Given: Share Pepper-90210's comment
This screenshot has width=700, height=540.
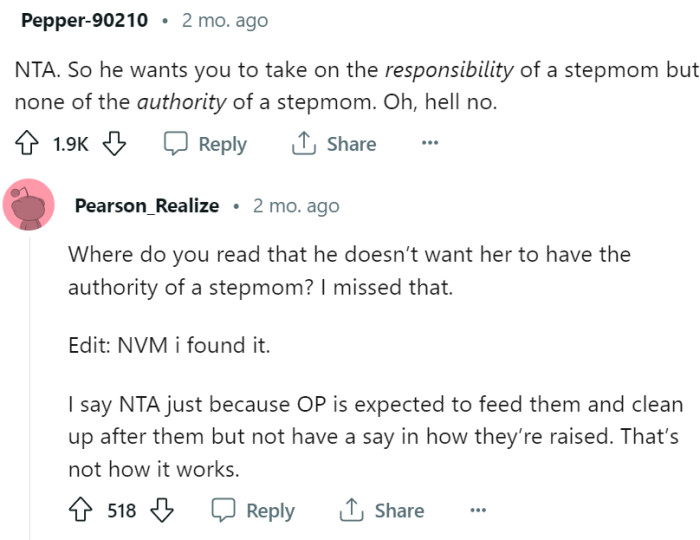Looking at the screenshot, I should tap(333, 144).
